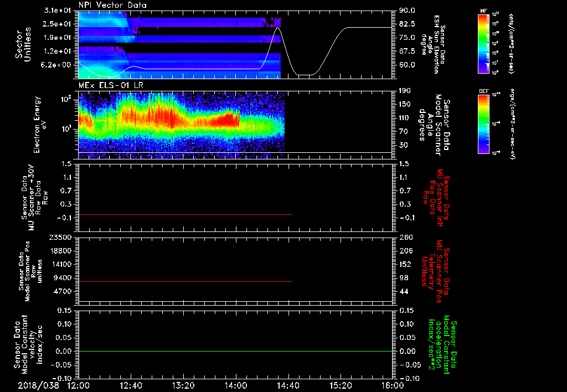Click the 14100 scanner position tick
The width and height of the screenshot is (567, 392).
62,264
